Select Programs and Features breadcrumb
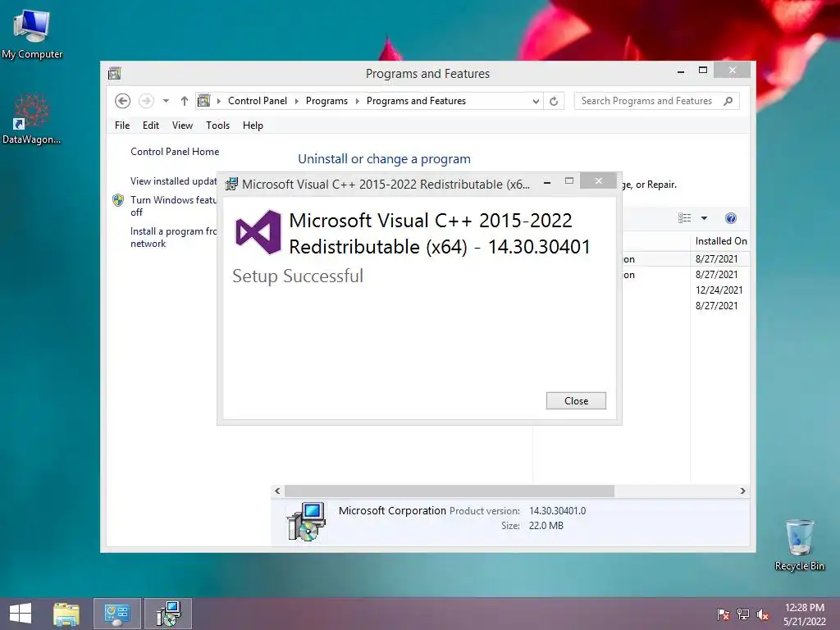This screenshot has height=630, width=840. [416, 101]
